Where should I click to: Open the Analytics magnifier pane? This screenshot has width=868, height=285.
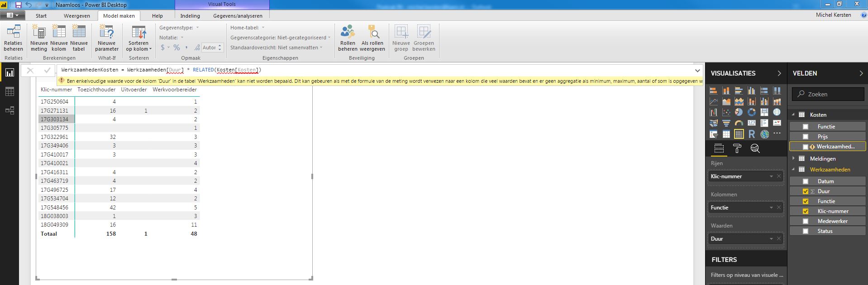coord(755,148)
